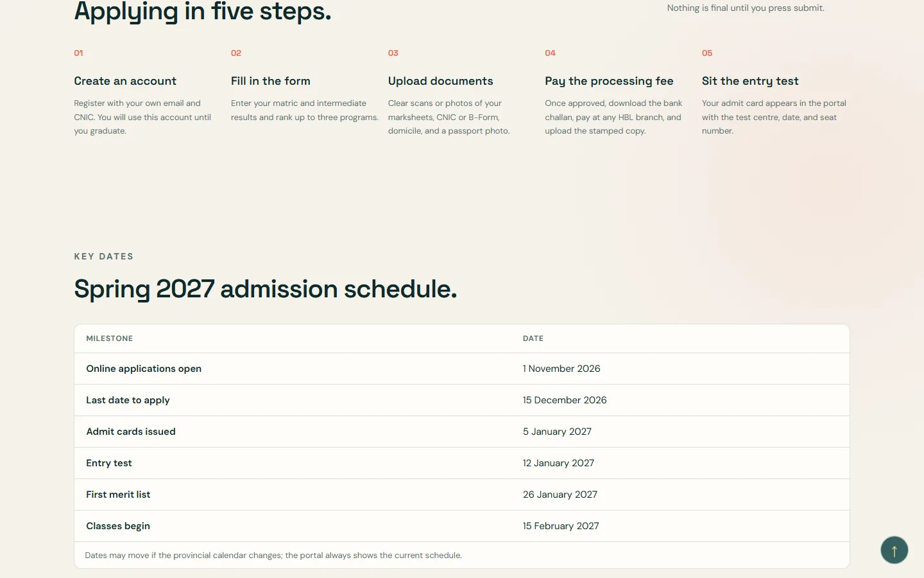Click the "Last date to apply" milestone

point(128,400)
